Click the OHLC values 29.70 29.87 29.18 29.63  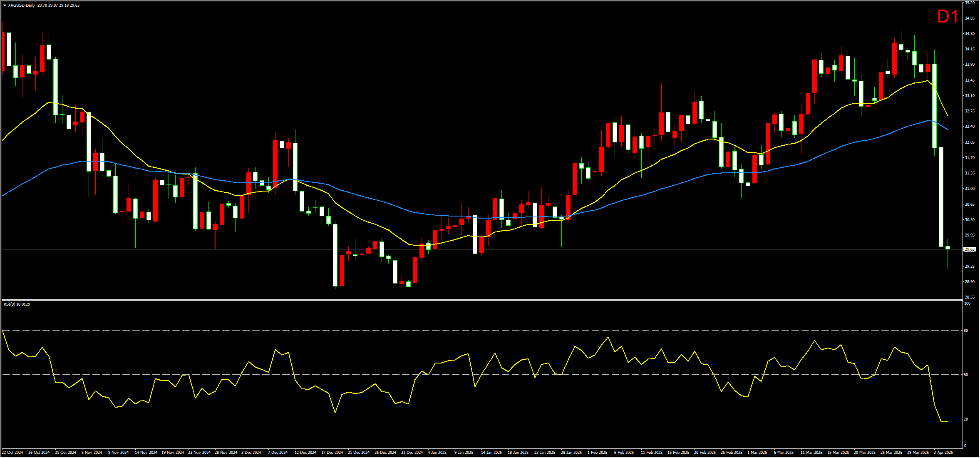[x=58, y=5]
